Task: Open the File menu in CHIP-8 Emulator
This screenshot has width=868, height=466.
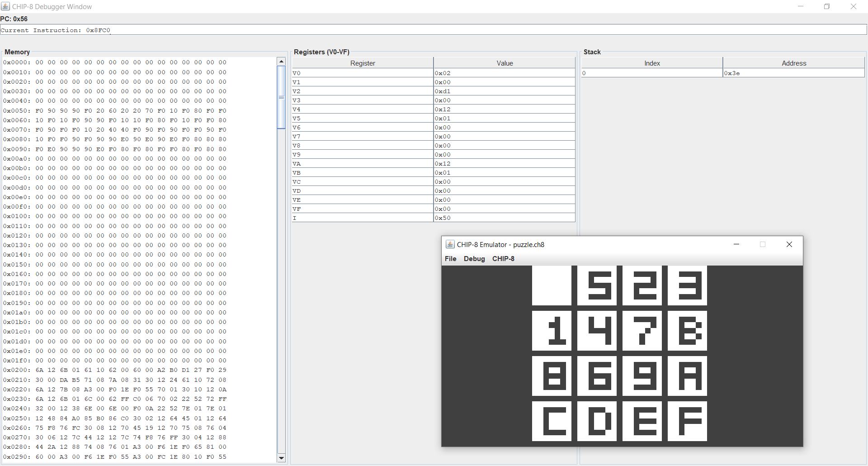Action: pyautogui.click(x=450, y=259)
